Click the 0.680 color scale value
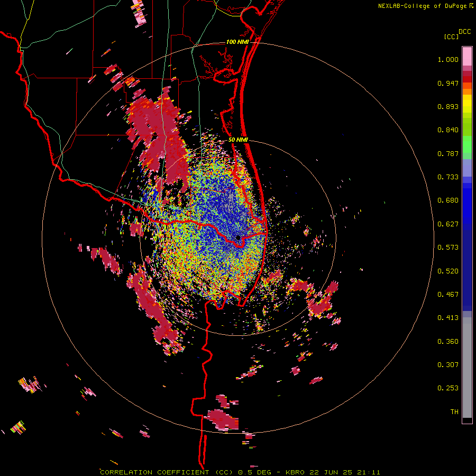This screenshot has width=476, height=476. [x=448, y=200]
